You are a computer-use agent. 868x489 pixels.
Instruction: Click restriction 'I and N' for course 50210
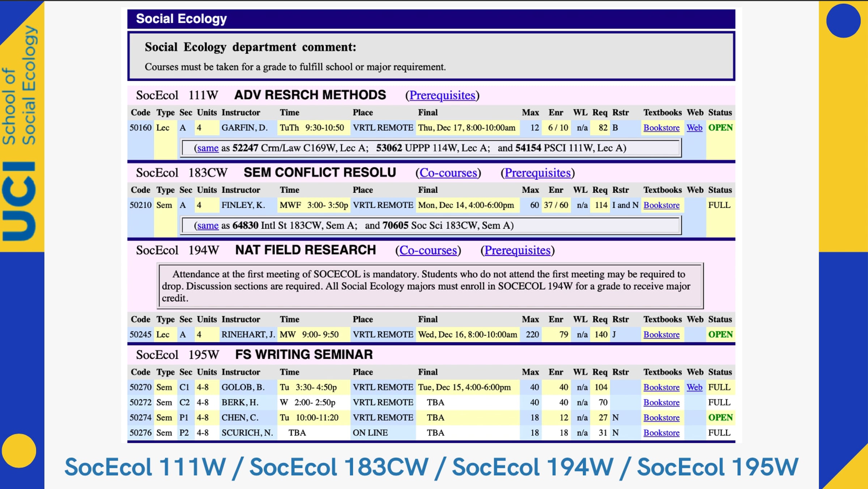point(625,205)
